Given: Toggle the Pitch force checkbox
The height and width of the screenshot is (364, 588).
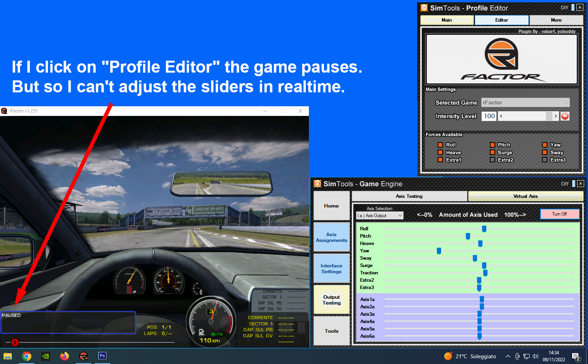Looking at the screenshot, I should 493,145.
